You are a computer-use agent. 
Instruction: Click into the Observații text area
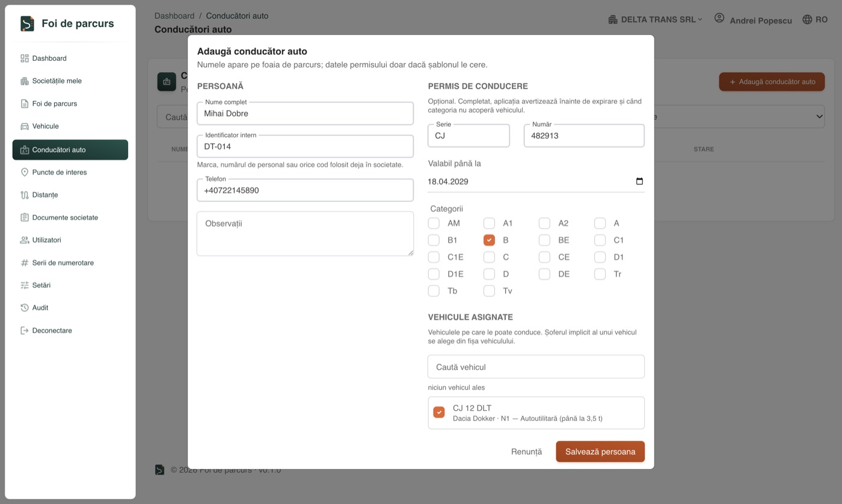pyautogui.click(x=305, y=233)
